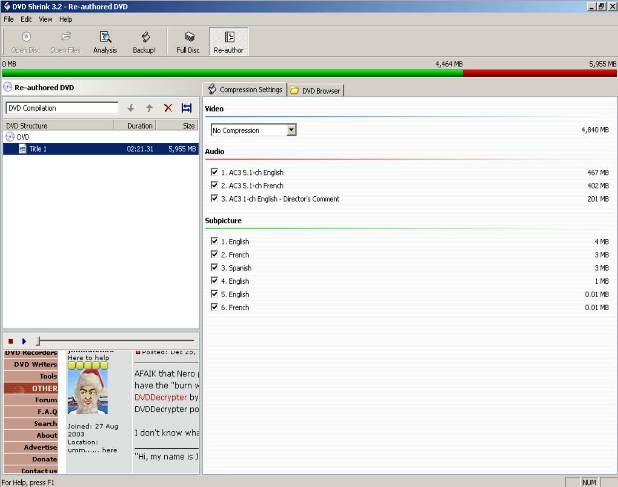Click NUM indicator in status bar
The height and width of the screenshot is (487, 618).
[589, 482]
